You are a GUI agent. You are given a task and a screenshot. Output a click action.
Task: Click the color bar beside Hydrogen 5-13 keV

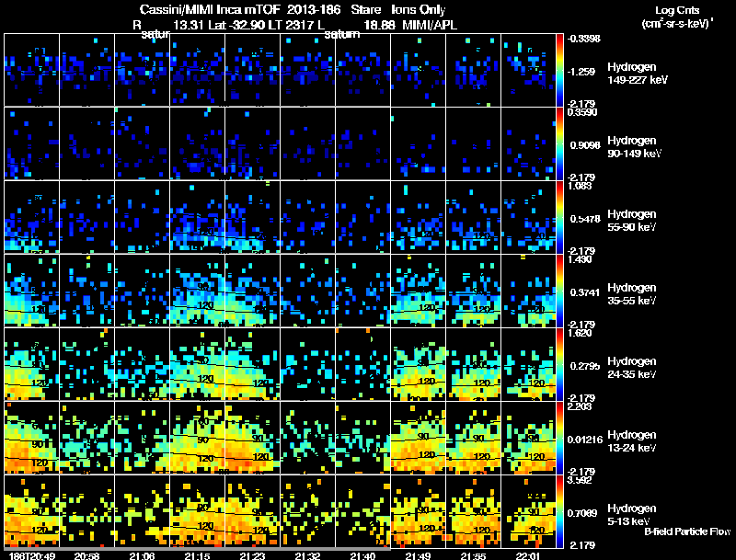[559, 511]
